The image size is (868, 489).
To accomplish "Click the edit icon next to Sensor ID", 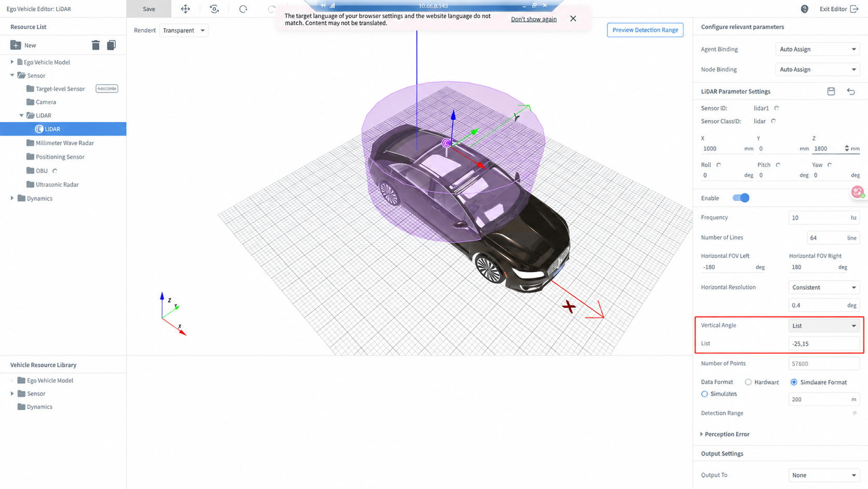I will [777, 108].
